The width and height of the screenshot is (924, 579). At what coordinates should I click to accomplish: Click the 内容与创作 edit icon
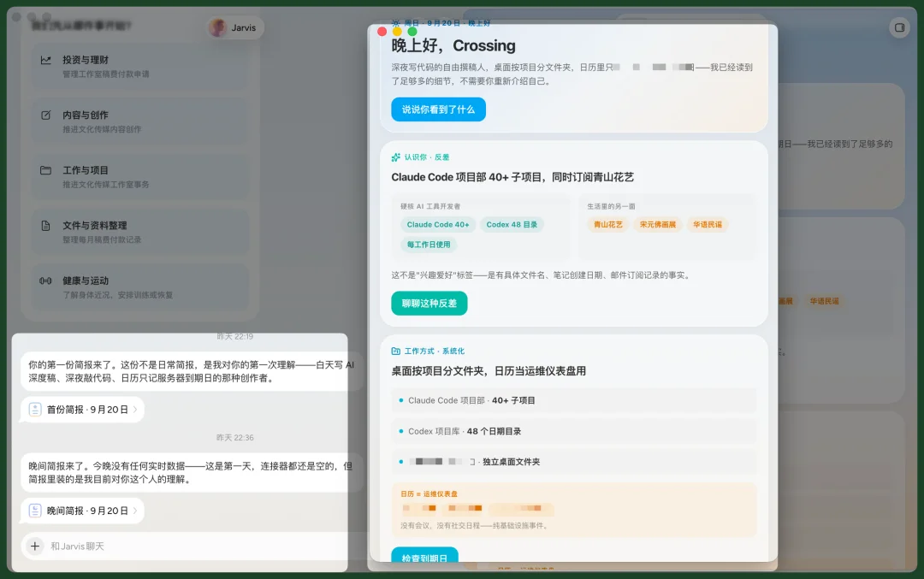[46, 115]
